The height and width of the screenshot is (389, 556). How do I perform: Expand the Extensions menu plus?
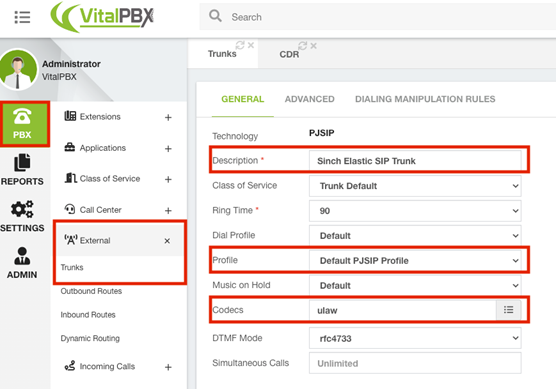coord(168,117)
